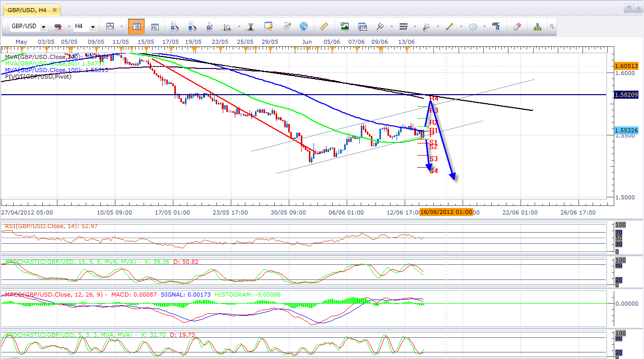This screenshot has height=359, width=644.
Task: Click the add picture icon with green plus
Action: click(x=345, y=27)
